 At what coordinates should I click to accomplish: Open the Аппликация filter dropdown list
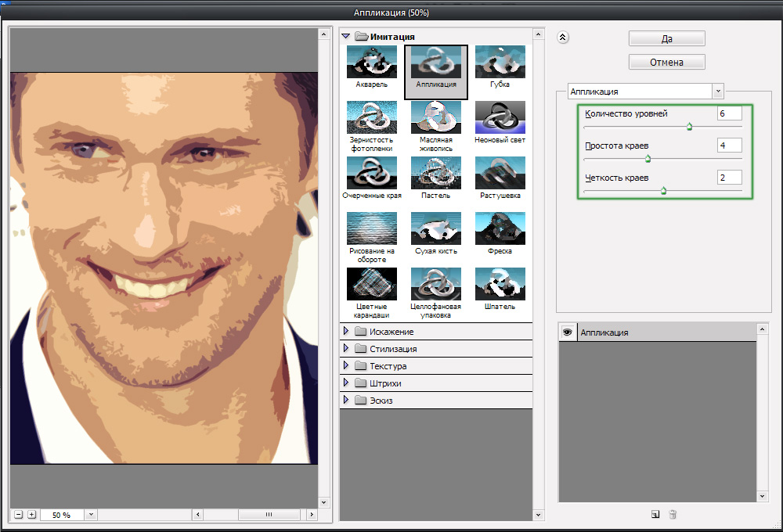(718, 91)
